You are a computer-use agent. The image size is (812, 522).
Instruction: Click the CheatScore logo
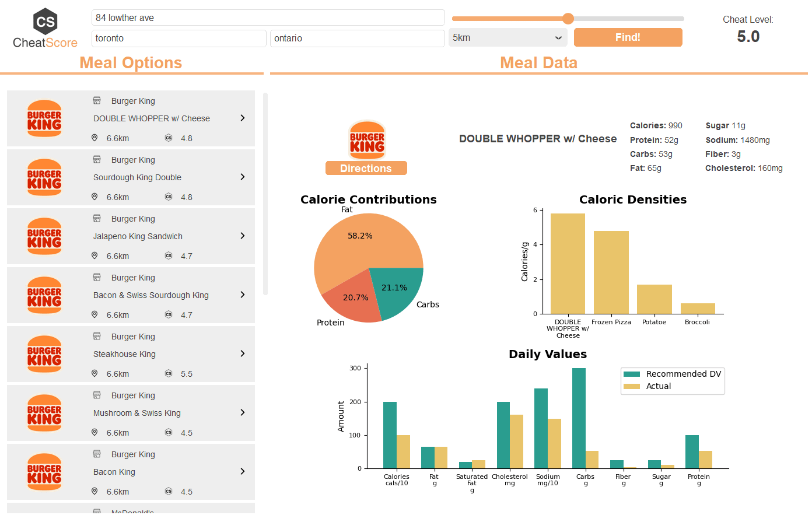pyautogui.click(x=45, y=28)
